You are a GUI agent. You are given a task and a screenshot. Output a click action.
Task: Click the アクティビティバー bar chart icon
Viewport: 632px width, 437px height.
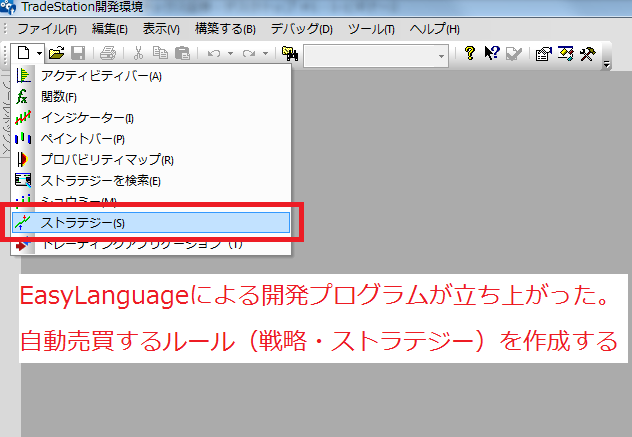(x=23, y=76)
